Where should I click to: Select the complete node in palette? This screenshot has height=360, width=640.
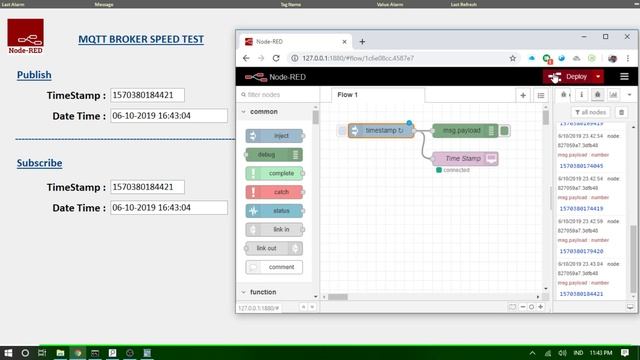[274, 173]
